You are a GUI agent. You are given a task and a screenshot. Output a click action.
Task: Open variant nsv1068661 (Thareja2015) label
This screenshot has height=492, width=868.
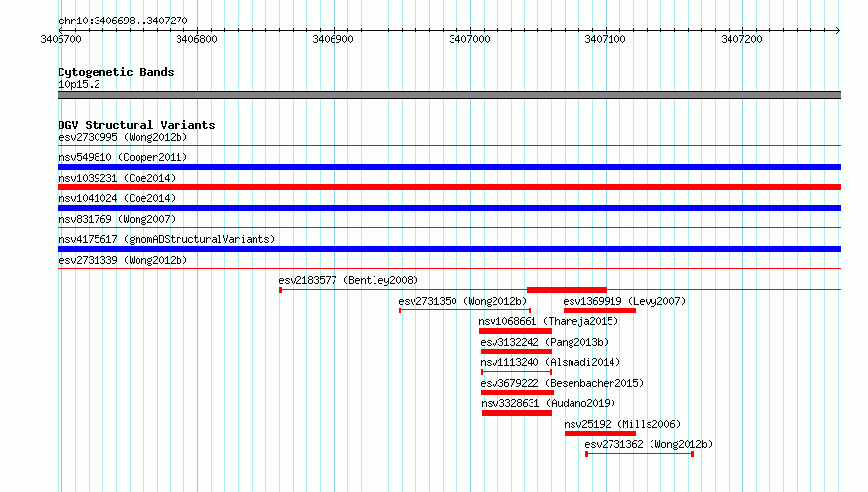tap(548, 321)
